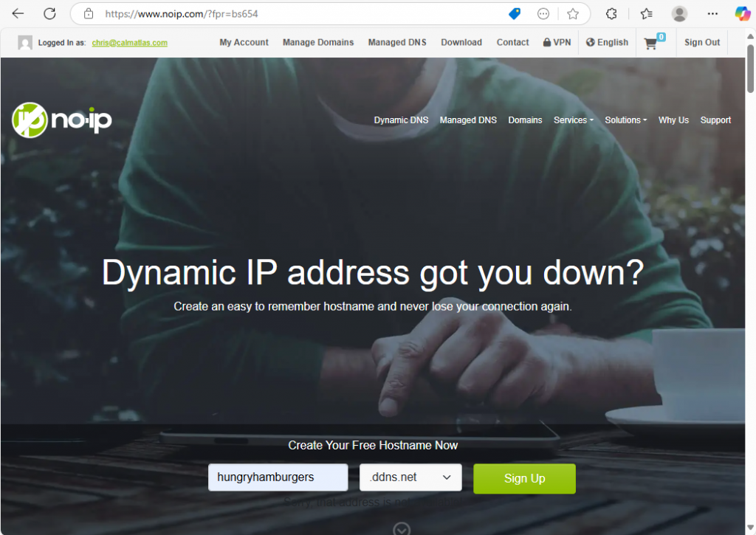Click the page vertical scrollbar thumb
Viewport: 756px width, 535px height.
point(750,69)
